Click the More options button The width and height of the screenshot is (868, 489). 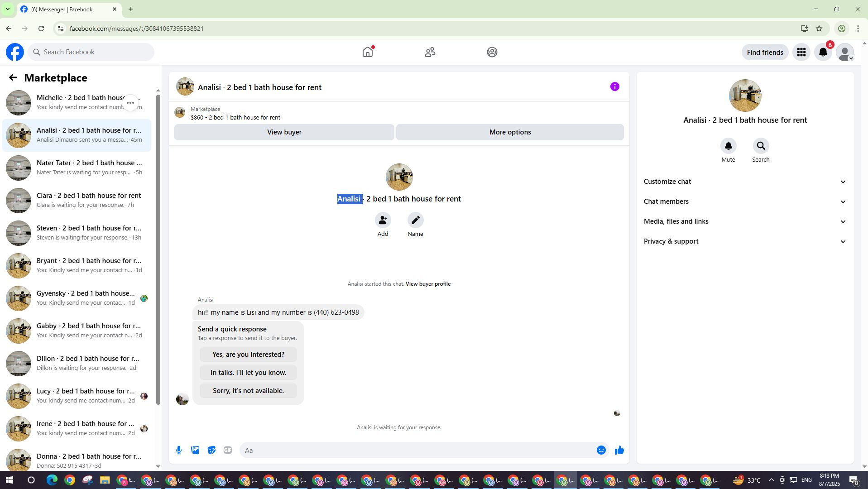pyautogui.click(x=510, y=132)
